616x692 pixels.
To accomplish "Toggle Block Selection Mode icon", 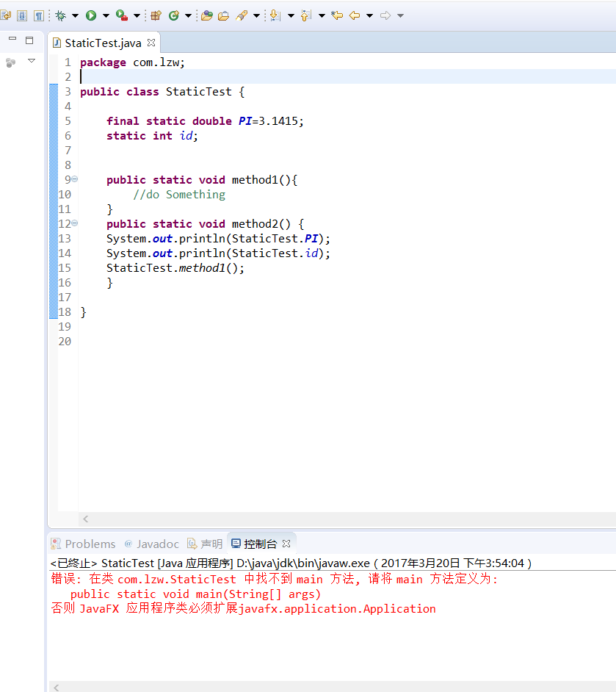I will coord(22,15).
